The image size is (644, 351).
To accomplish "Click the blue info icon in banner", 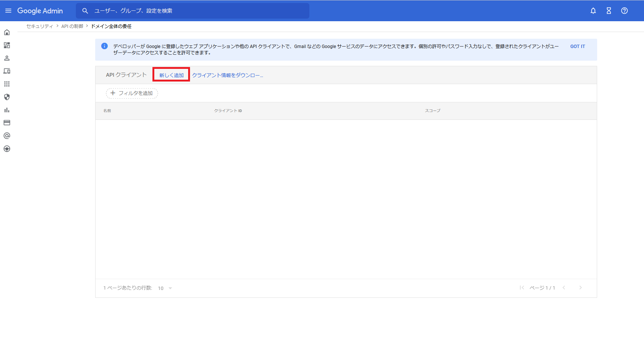I will [104, 46].
